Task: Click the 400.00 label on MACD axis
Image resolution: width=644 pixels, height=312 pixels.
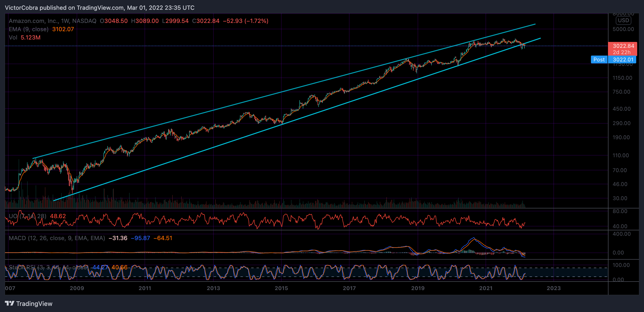Action: click(622, 234)
